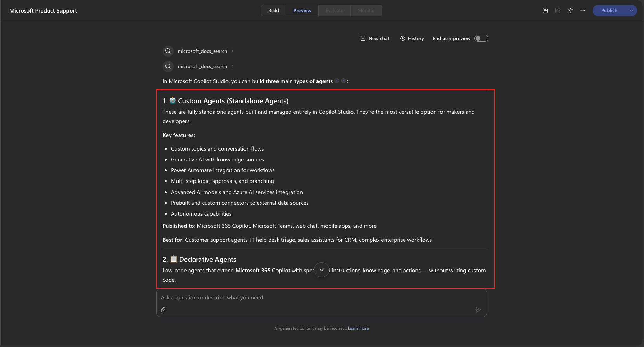Click the send message arrow icon
This screenshot has height=347, width=644.
[478, 310]
